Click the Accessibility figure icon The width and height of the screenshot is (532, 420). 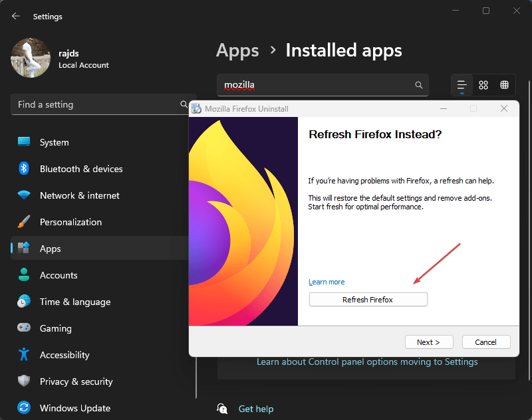24,354
